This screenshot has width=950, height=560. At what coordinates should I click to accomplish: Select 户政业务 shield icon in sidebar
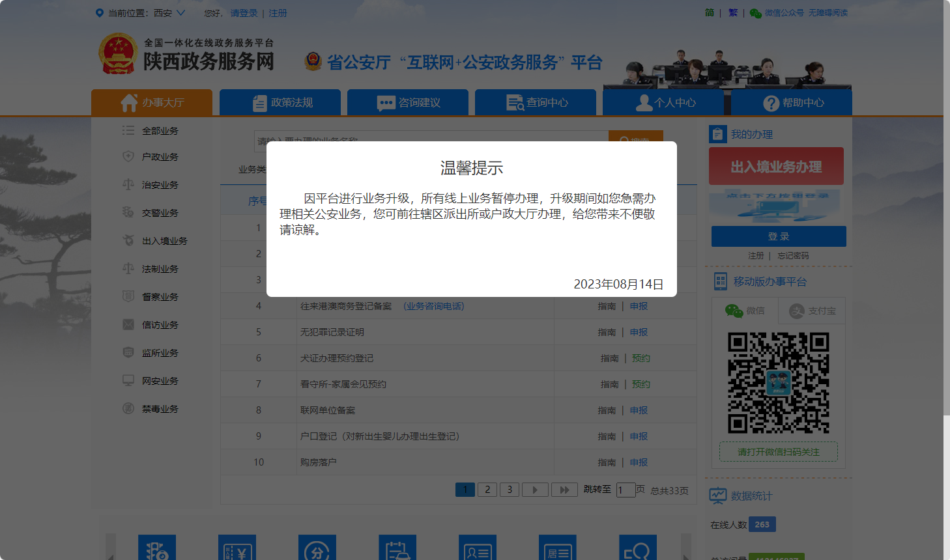(128, 157)
